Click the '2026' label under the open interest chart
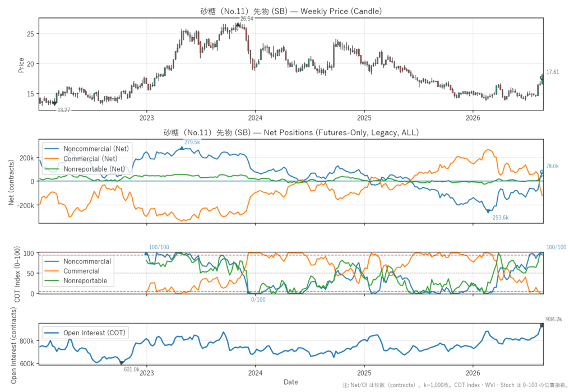Image resolution: width=574 pixels, height=392 pixels. click(473, 373)
